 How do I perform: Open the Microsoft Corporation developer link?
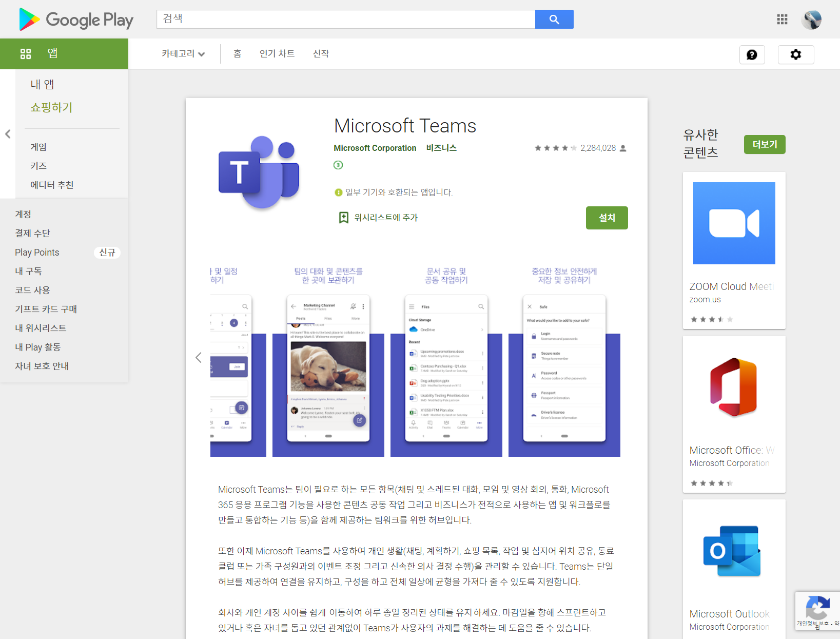(x=375, y=148)
